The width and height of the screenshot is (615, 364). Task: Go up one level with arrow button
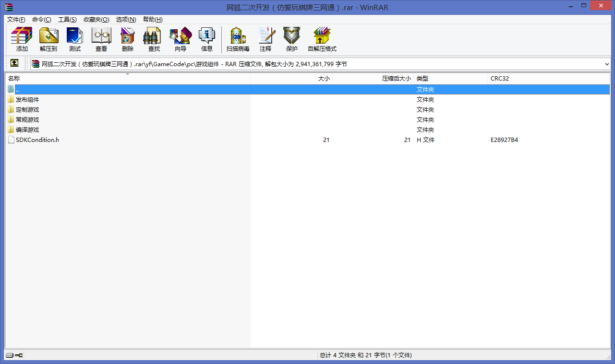tap(15, 63)
